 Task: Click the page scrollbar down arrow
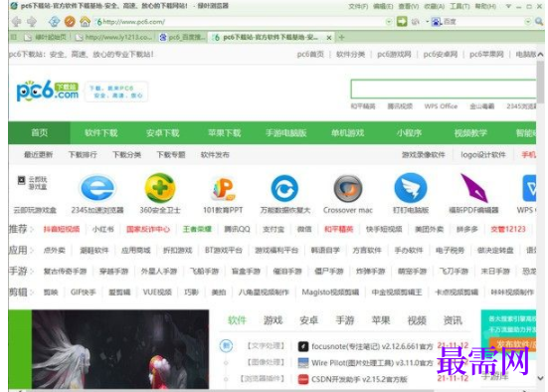pos(540,378)
